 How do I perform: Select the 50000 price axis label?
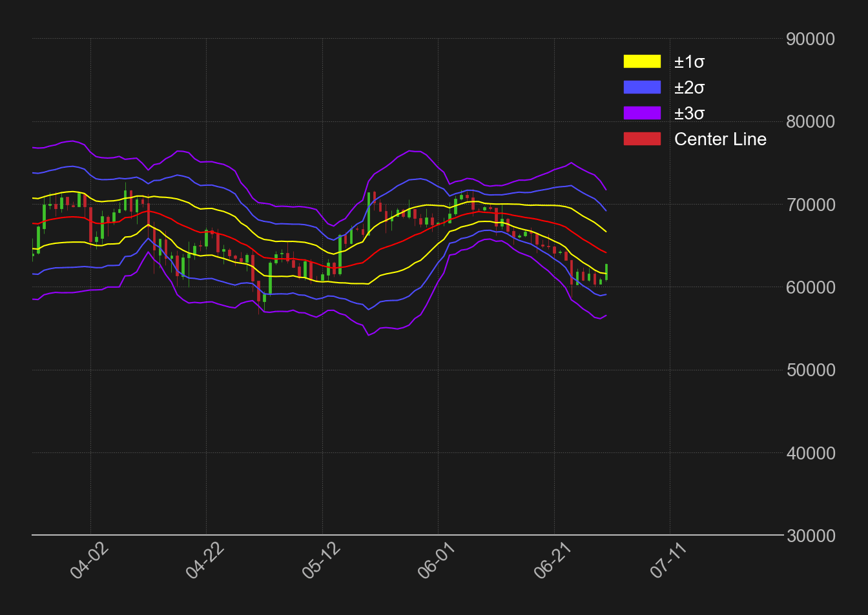coord(810,370)
